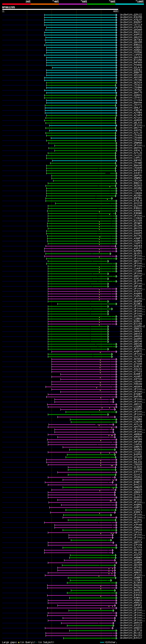Click the red ~20% identity legend segment
This screenshot has width=146, height=644.
pos(16,4)
